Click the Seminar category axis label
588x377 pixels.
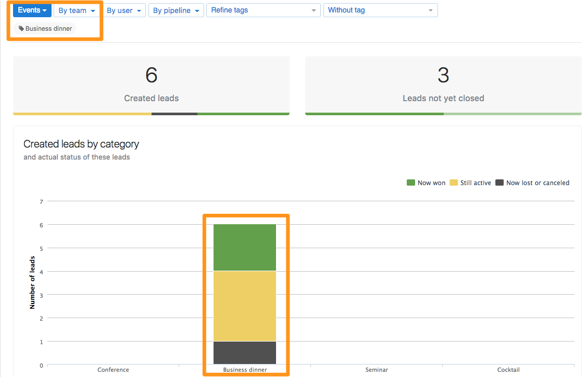377,370
